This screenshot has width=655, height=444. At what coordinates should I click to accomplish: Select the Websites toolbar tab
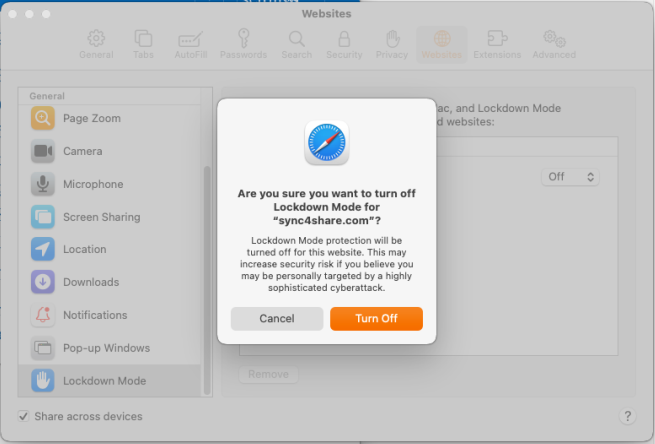(x=442, y=45)
